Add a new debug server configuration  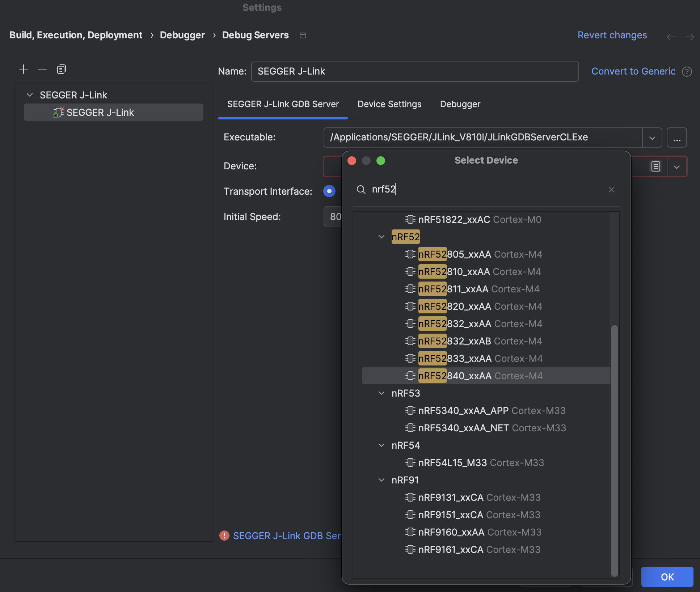tap(23, 69)
